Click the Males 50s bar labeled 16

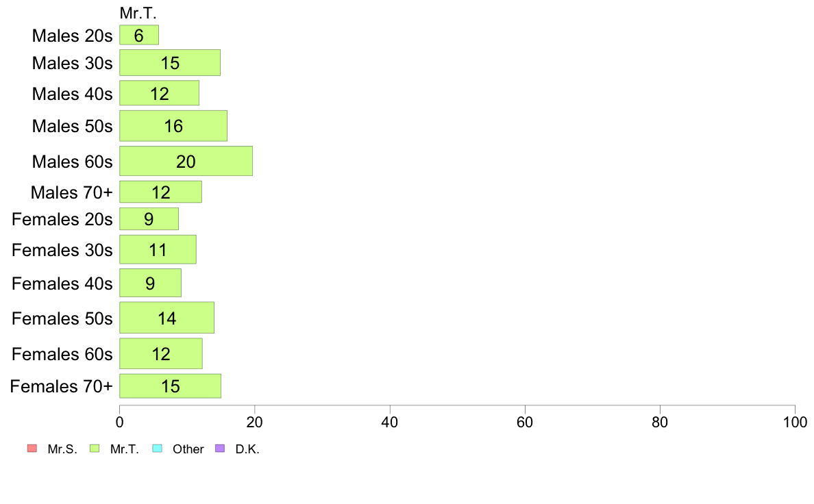[173, 126]
